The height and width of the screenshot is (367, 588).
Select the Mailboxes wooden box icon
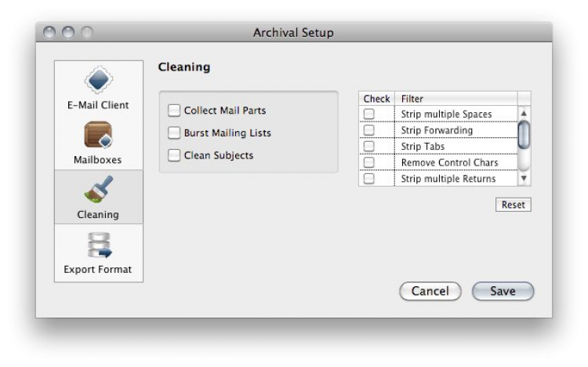98,136
